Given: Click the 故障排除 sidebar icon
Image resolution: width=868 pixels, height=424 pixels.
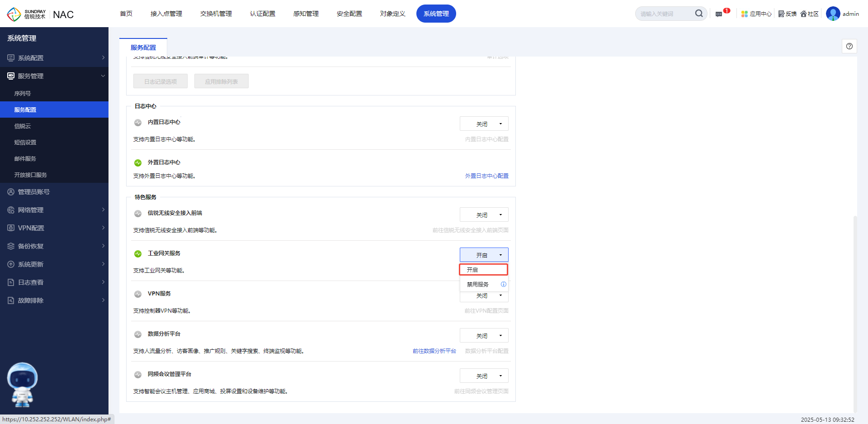Looking at the screenshot, I should click(x=11, y=300).
